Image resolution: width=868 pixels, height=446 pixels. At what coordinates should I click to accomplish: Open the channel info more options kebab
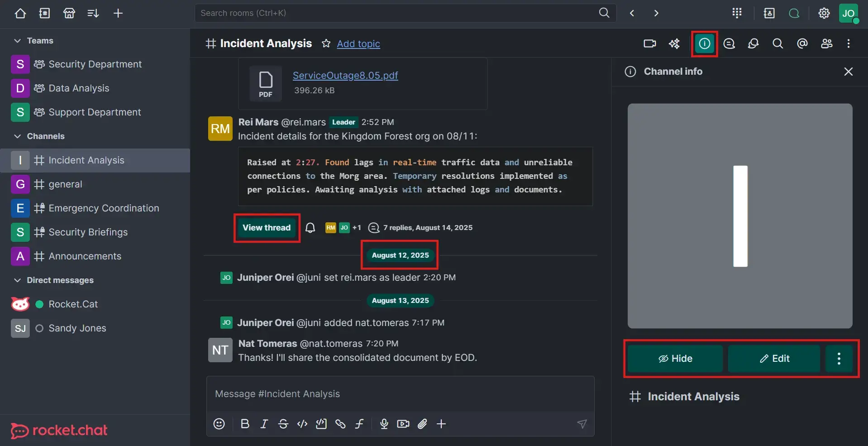pyautogui.click(x=839, y=359)
